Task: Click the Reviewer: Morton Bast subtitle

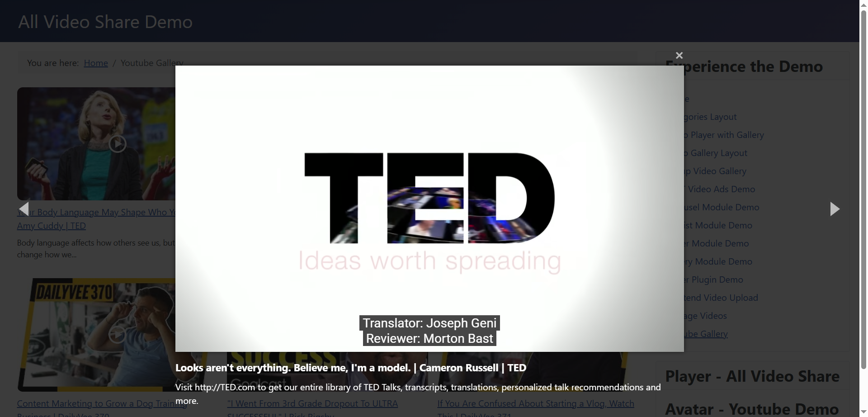Action: [429, 338]
